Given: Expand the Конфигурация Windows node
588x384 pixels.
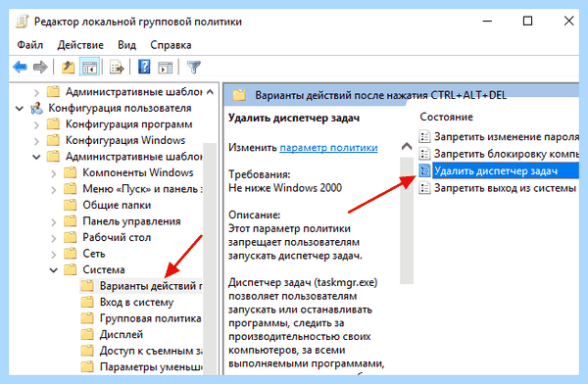Looking at the screenshot, I should (x=36, y=141).
